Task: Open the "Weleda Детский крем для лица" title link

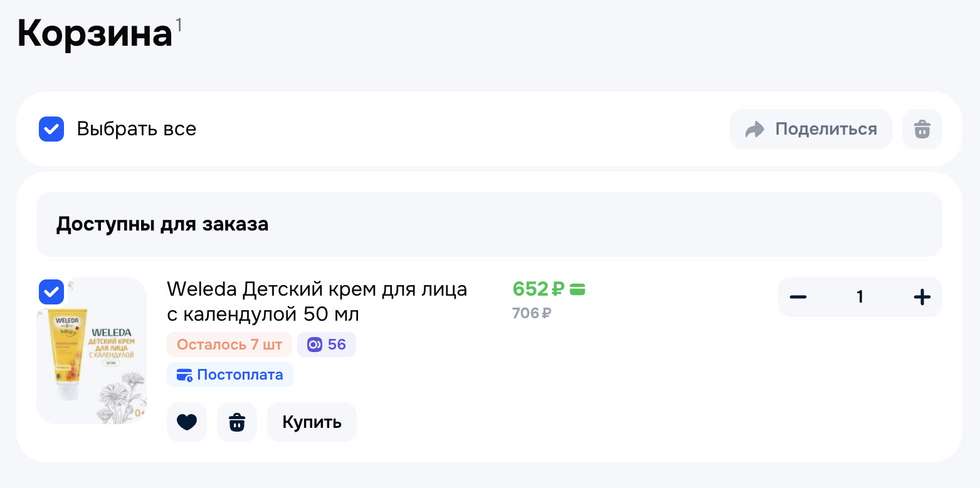Action: click(x=317, y=301)
